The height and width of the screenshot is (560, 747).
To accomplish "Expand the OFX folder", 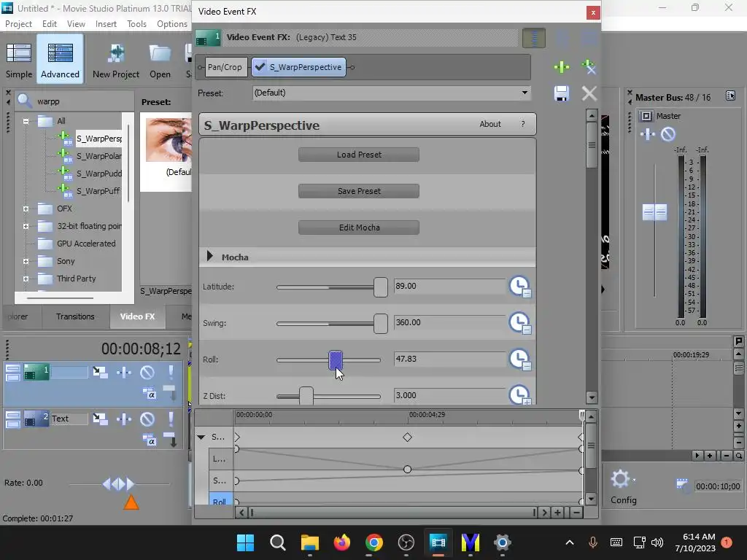I will click(x=26, y=209).
